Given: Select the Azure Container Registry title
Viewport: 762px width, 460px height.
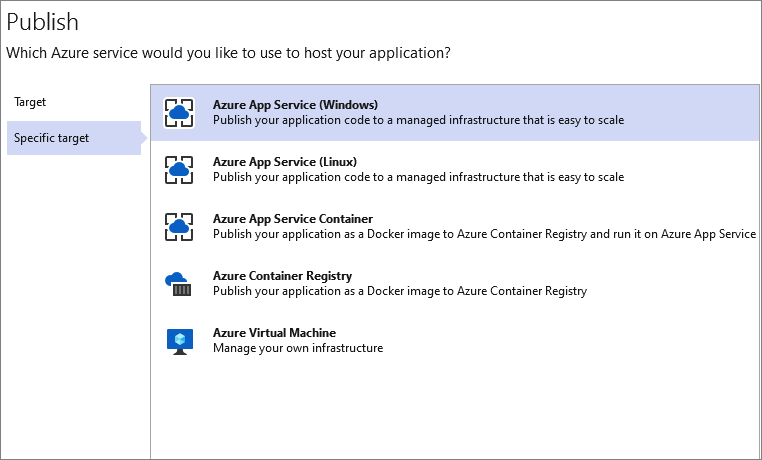Looking at the screenshot, I should click(282, 276).
